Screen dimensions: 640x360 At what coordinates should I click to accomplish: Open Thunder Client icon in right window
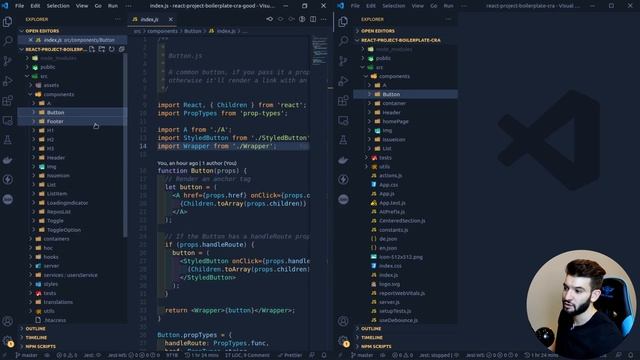tap(343, 179)
